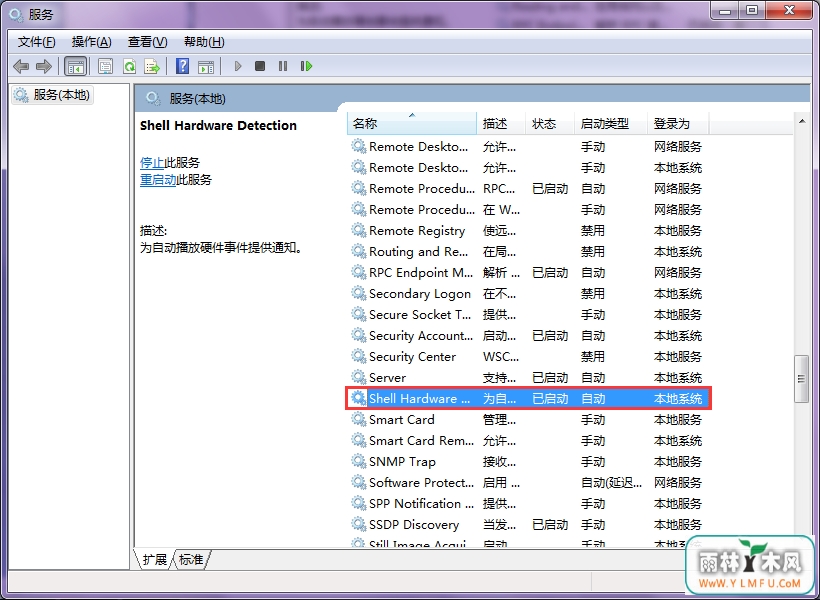Image resolution: width=820 pixels, height=600 pixels.
Task: Click the gear icon beside Shell Hardware row
Action: (358, 398)
